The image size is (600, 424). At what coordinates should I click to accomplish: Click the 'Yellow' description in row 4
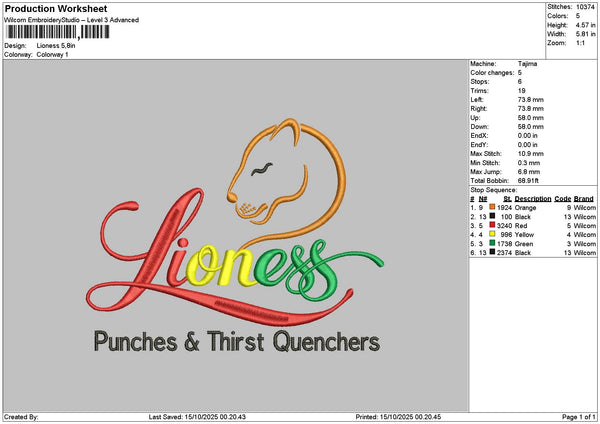coord(524,235)
